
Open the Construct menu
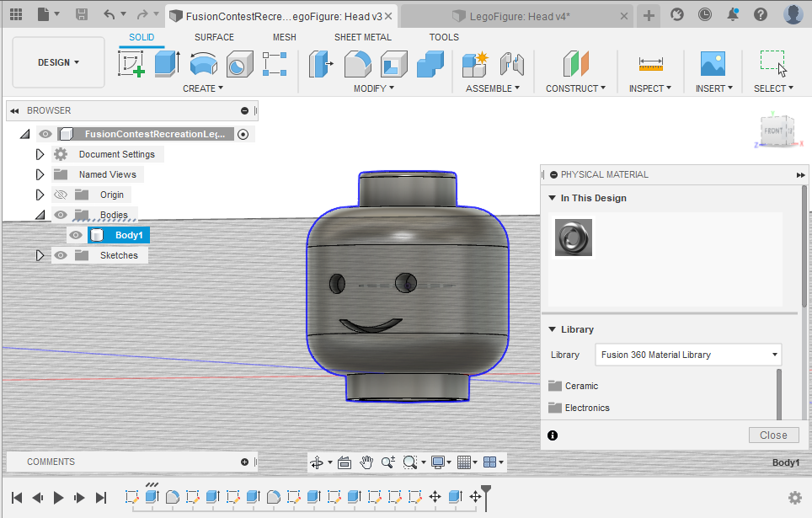[x=576, y=88]
